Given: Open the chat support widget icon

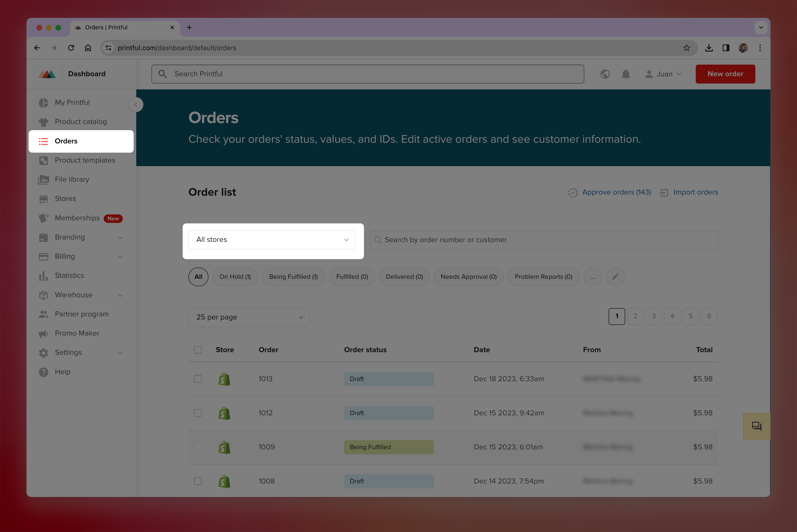Looking at the screenshot, I should (x=756, y=426).
